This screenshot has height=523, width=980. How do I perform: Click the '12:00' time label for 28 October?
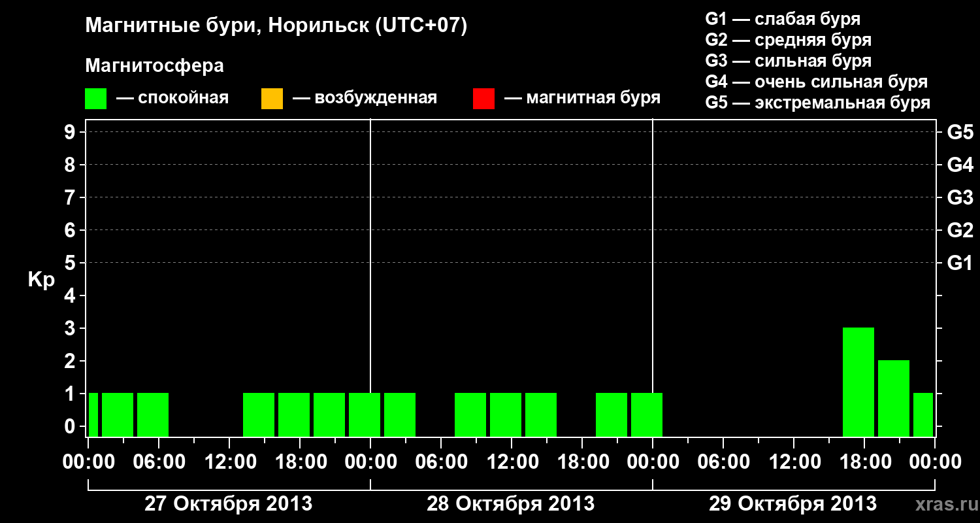(x=512, y=462)
